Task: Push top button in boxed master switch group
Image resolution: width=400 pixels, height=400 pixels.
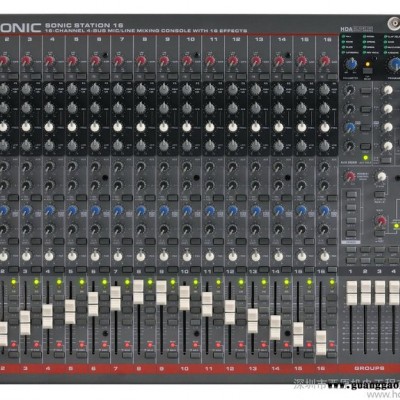Action: 351,194
